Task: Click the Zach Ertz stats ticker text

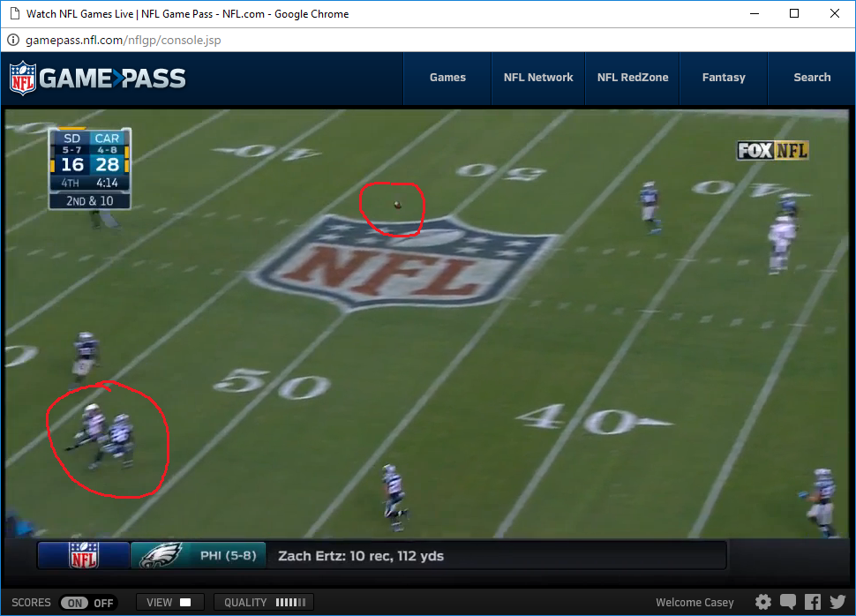Action: (x=361, y=556)
